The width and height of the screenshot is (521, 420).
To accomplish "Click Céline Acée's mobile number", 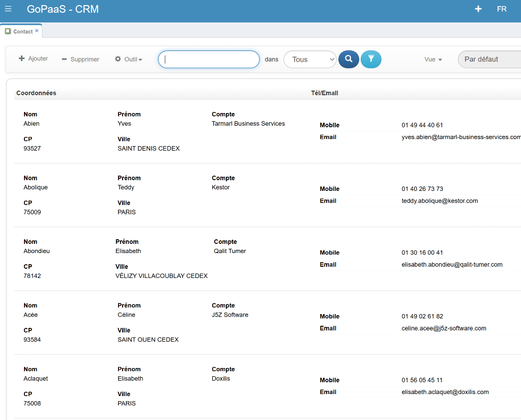I will coord(422,316).
